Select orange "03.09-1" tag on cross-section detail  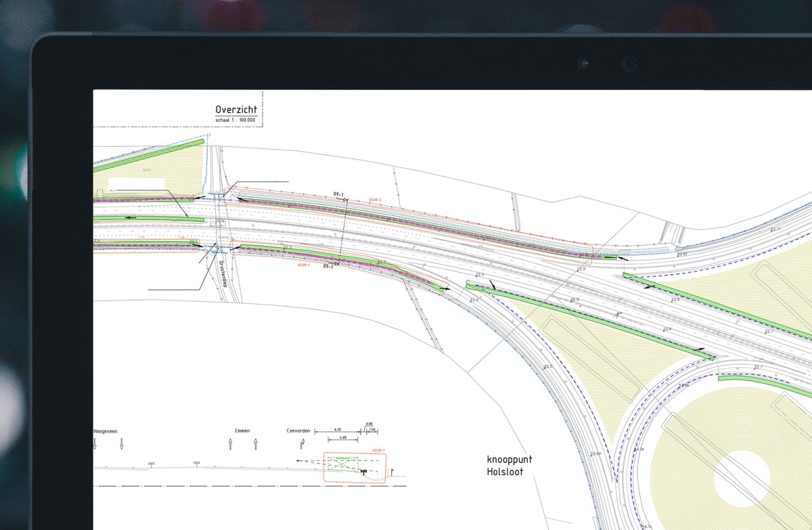379,450
